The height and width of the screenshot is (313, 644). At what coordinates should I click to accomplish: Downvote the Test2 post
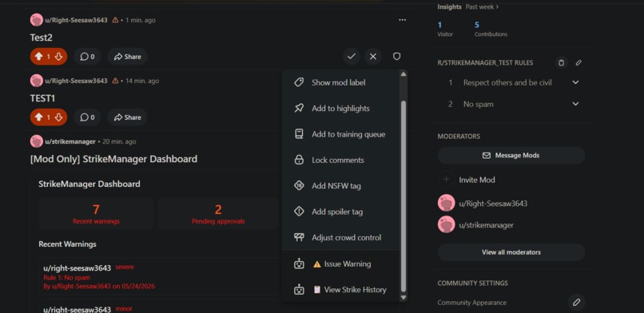(x=58, y=57)
